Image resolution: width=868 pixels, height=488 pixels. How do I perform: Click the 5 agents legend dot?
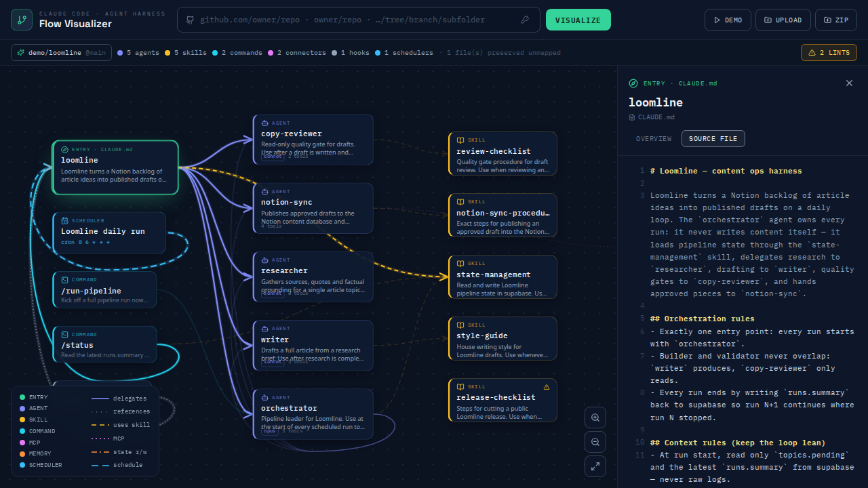click(120, 52)
